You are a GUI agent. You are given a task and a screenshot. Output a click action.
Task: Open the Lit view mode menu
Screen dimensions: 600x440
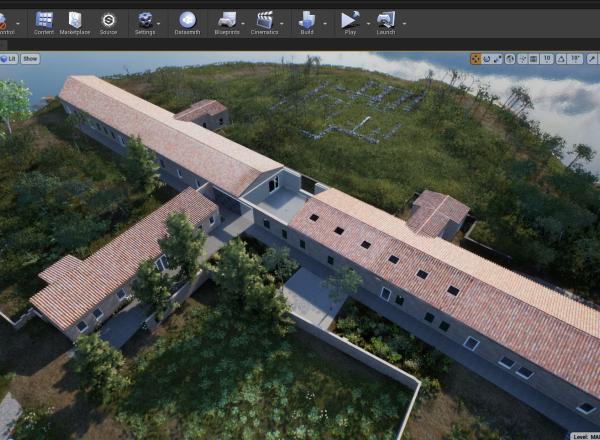click(8, 59)
